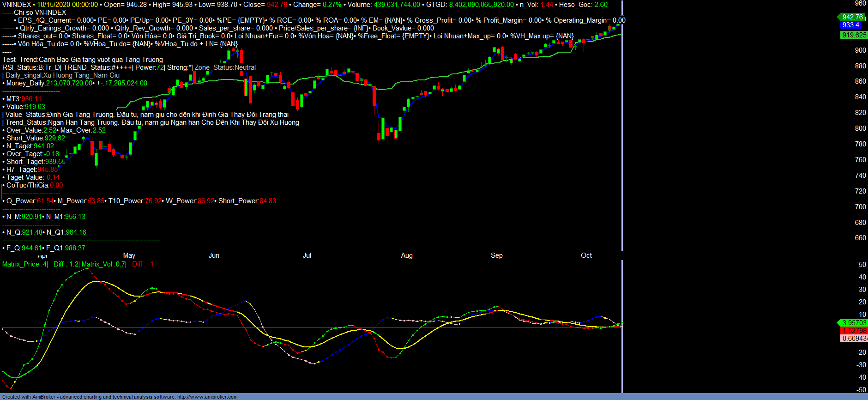Click the Aug month label on time axis
Screen dimensions: 868x400
[407, 255]
